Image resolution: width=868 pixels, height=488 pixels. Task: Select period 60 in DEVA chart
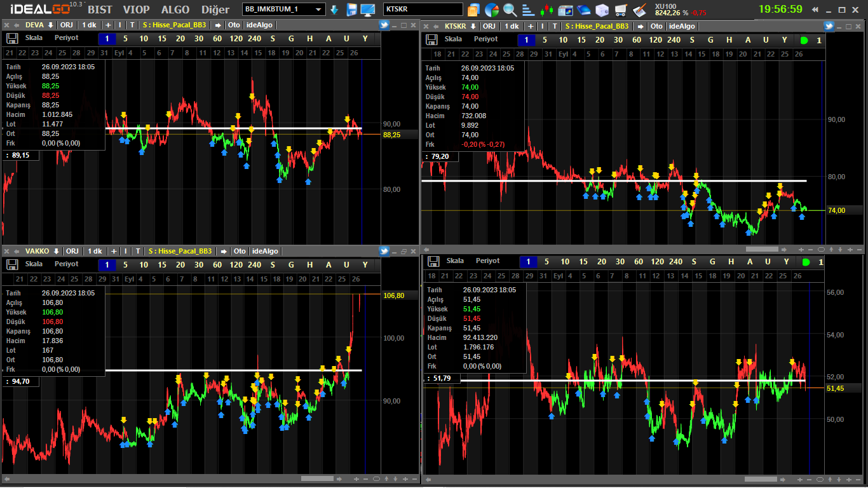pos(217,39)
